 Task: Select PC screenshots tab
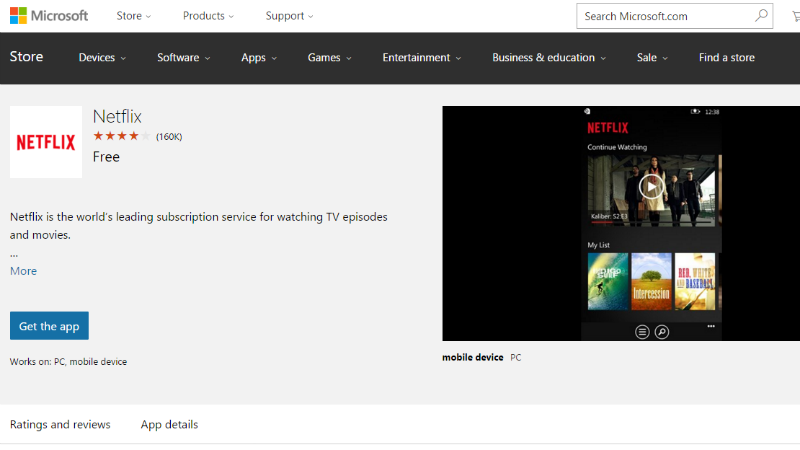click(x=516, y=358)
